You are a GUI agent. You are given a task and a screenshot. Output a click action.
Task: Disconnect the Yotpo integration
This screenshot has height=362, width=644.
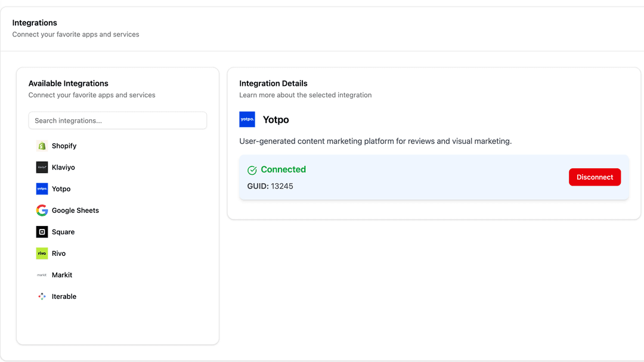(595, 177)
